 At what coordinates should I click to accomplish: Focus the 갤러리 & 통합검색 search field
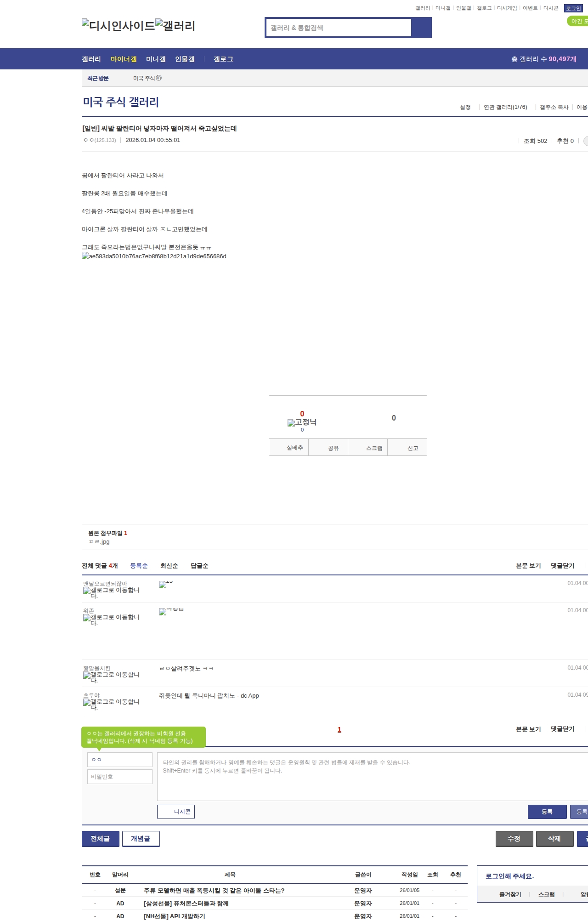point(339,28)
